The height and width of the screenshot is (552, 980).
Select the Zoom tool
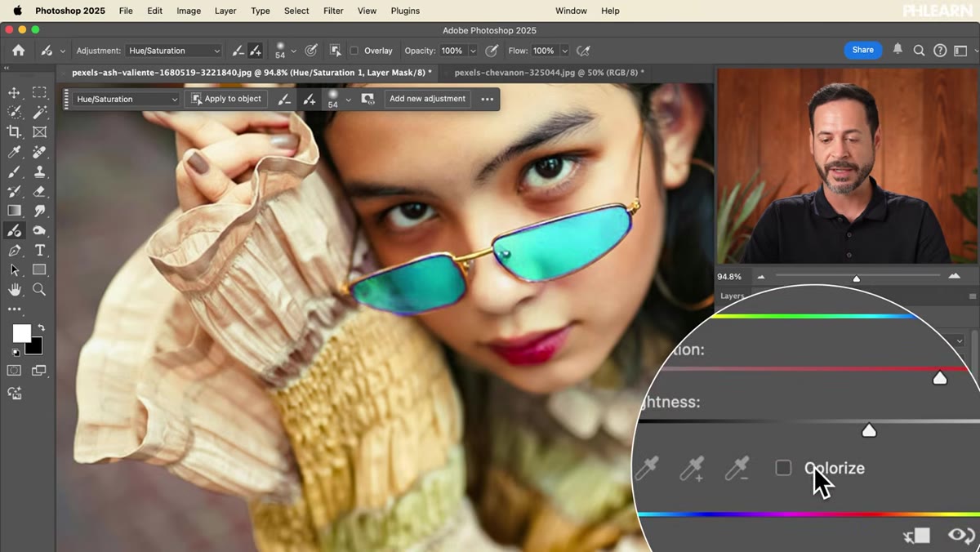pyautogui.click(x=39, y=290)
